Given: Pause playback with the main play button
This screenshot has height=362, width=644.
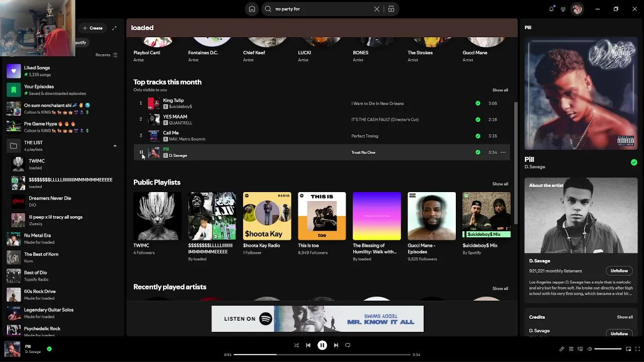Looking at the screenshot, I should pos(323,345).
